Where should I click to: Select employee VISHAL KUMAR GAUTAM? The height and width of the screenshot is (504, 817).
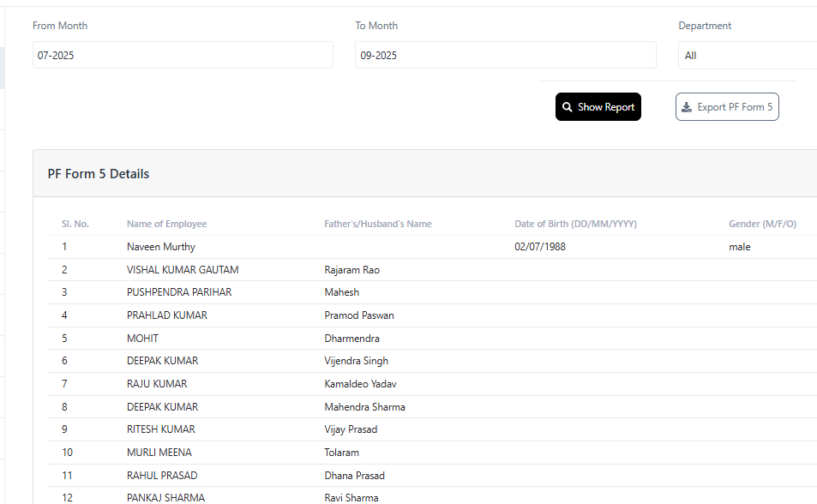[183, 270]
